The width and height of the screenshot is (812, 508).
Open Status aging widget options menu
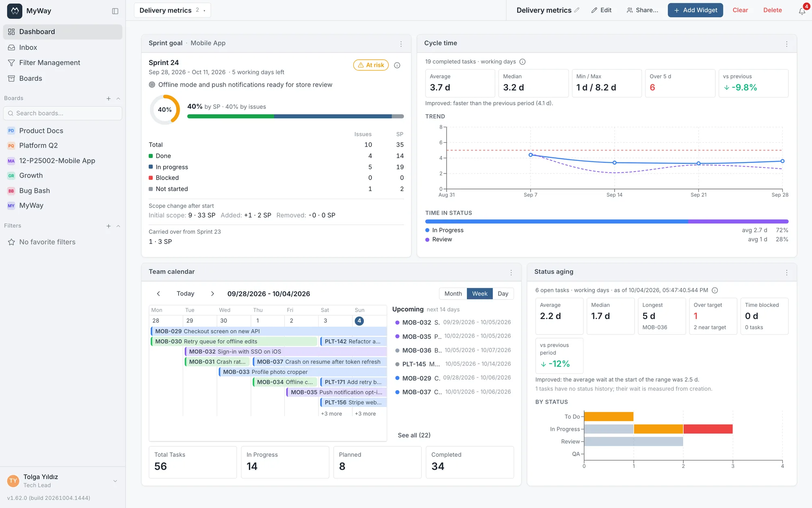click(787, 273)
